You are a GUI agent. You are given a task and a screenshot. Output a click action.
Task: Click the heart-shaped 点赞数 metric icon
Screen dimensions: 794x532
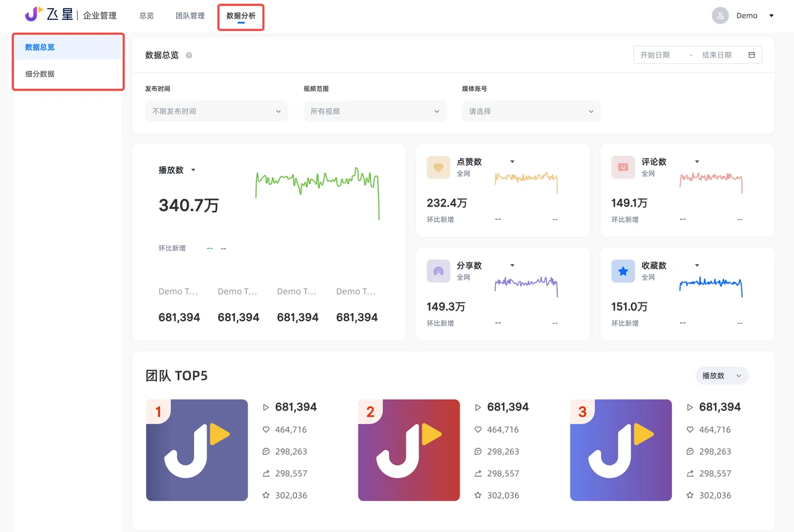click(x=438, y=167)
